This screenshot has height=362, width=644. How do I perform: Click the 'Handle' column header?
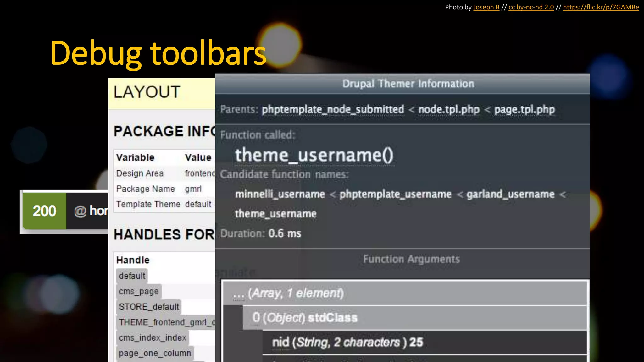(133, 260)
